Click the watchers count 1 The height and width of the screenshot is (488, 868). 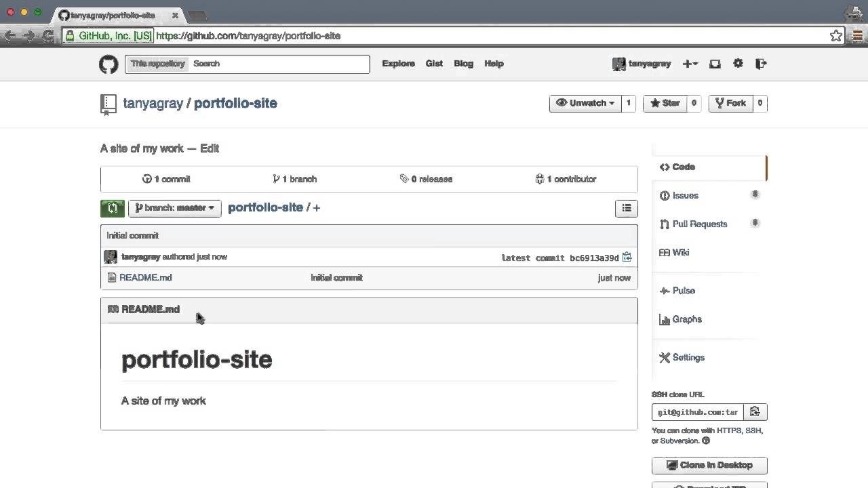[x=628, y=103]
